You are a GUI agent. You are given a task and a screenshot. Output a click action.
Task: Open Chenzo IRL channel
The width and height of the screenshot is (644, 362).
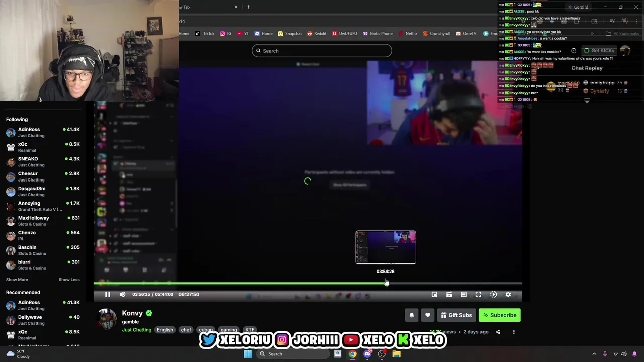pos(43,235)
